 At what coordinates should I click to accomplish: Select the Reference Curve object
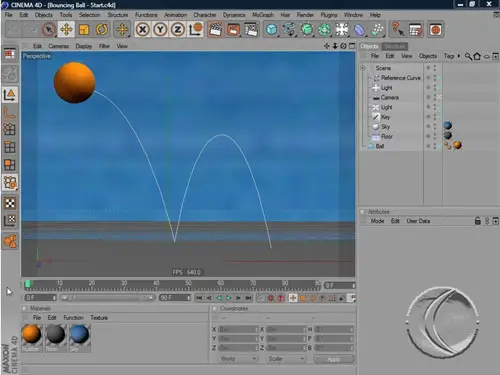pyautogui.click(x=401, y=78)
